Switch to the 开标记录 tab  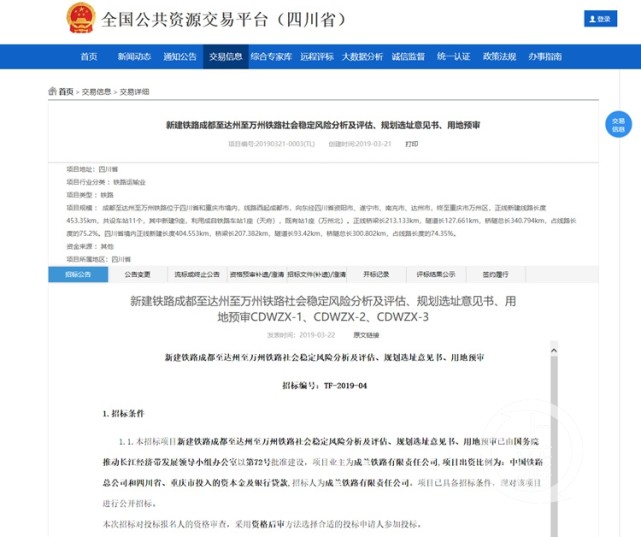(376, 274)
